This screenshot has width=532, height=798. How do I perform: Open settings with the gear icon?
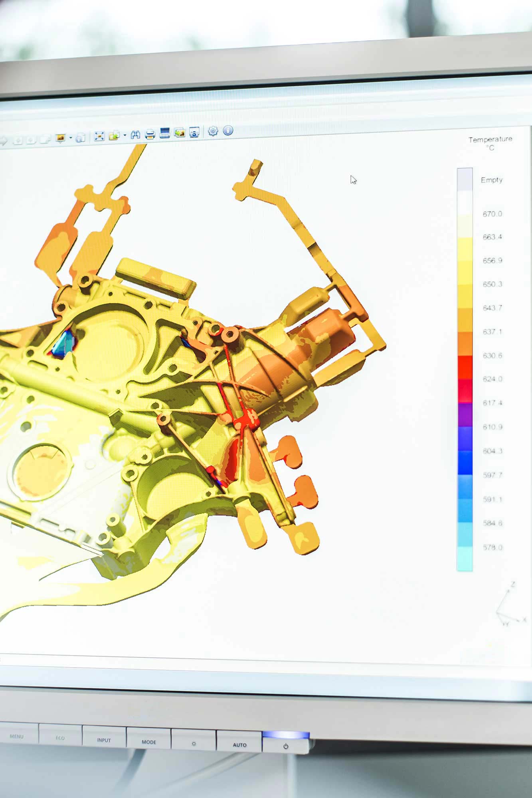point(213,131)
